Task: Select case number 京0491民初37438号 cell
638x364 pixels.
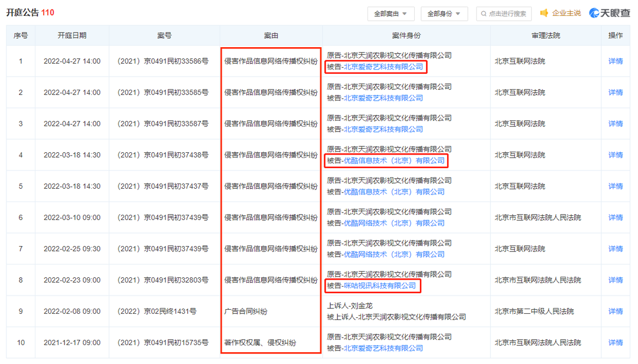Action: [x=163, y=155]
